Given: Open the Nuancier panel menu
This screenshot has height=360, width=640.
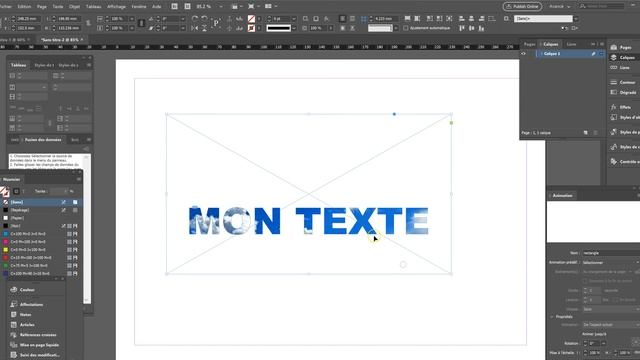Looking at the screenshot, I should [79, 179].
